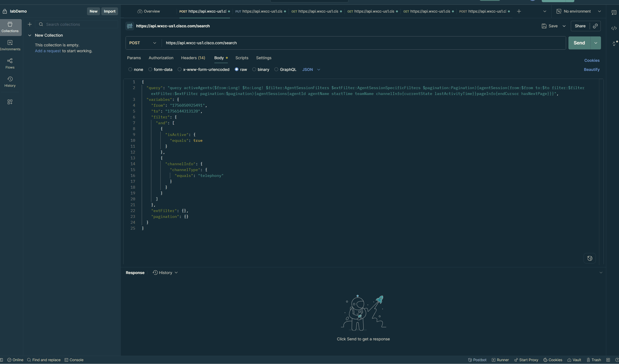Open the JSON format dropdown
Image resolution: width=619 pixels, height=364 pixels.
click(311, 69)
